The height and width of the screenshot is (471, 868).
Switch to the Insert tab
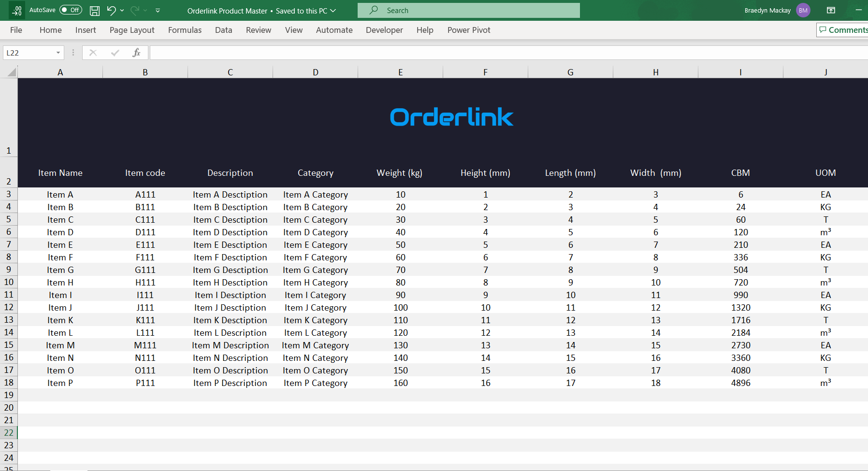(86, 30)
